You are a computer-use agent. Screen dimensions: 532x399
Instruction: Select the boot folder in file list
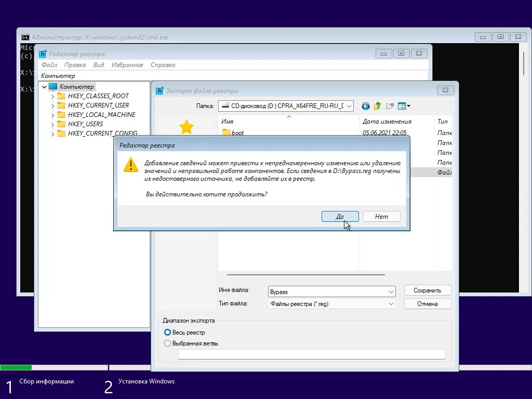[x=233, y=132]
